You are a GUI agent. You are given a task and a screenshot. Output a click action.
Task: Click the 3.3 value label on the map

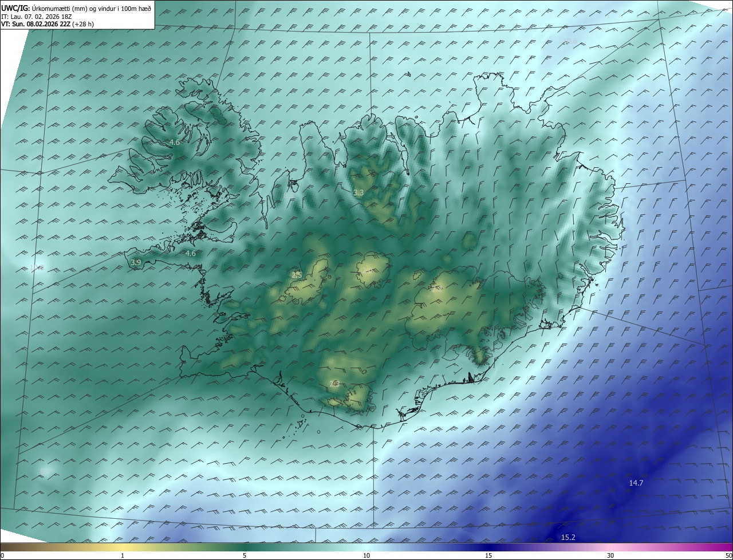click(x=358, y=193)
